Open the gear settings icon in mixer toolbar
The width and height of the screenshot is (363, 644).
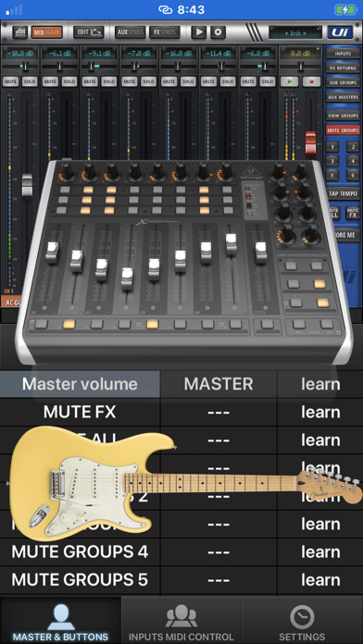218,32
